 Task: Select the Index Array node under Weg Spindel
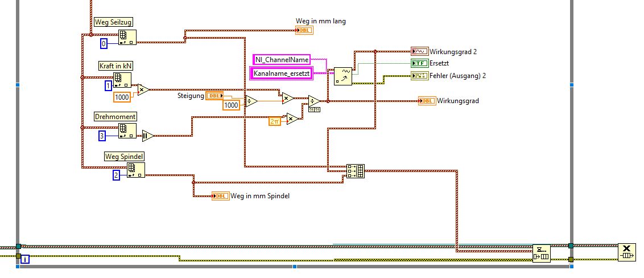coord(135,170)
